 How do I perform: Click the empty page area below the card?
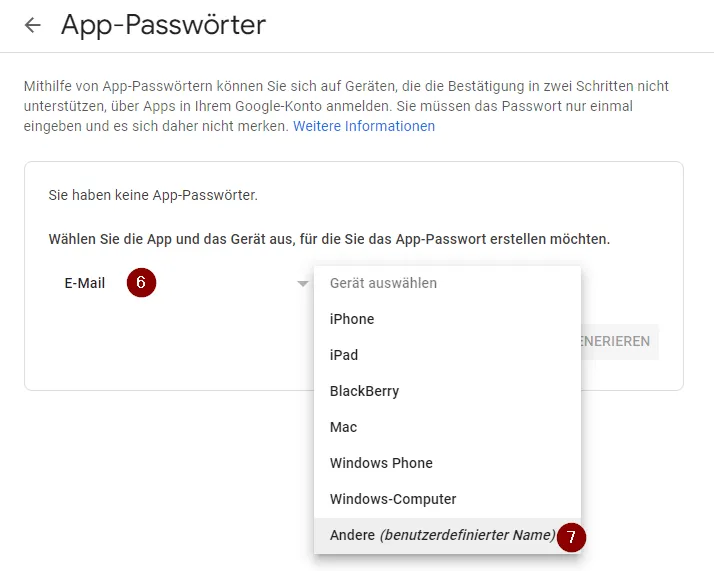click(150, 480)
